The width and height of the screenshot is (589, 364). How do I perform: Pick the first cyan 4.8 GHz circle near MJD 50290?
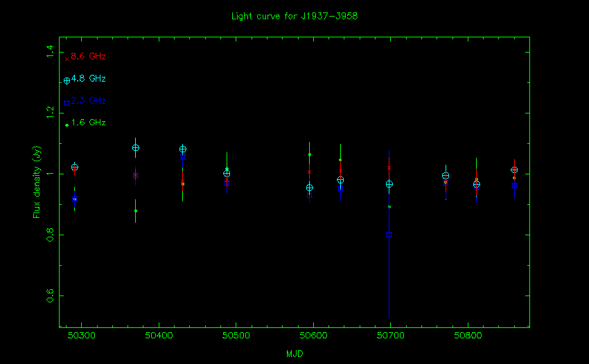point(75,167)
